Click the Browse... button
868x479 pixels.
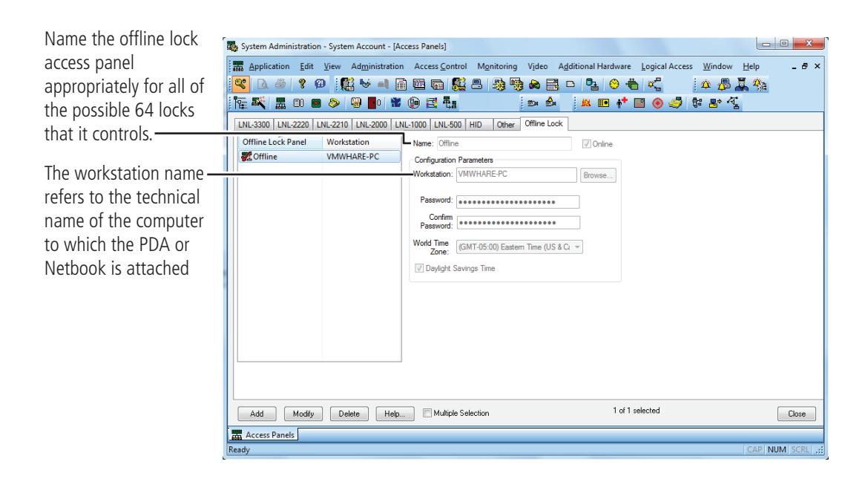(x=597, y=175)
